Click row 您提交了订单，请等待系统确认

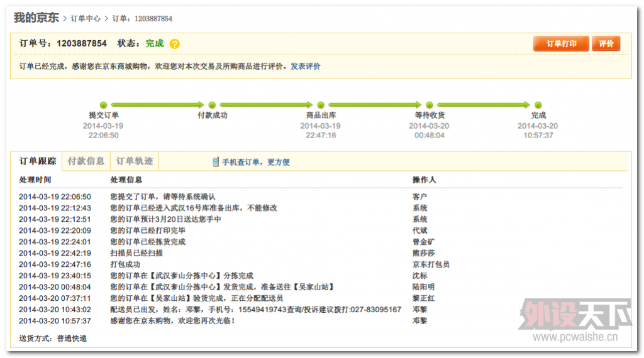coord(320,197)
